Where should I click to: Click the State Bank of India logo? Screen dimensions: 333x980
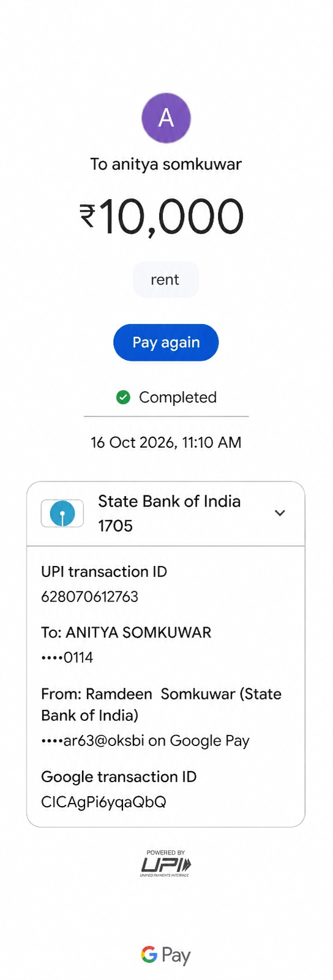pyautogui.click(x=62, y=513)
